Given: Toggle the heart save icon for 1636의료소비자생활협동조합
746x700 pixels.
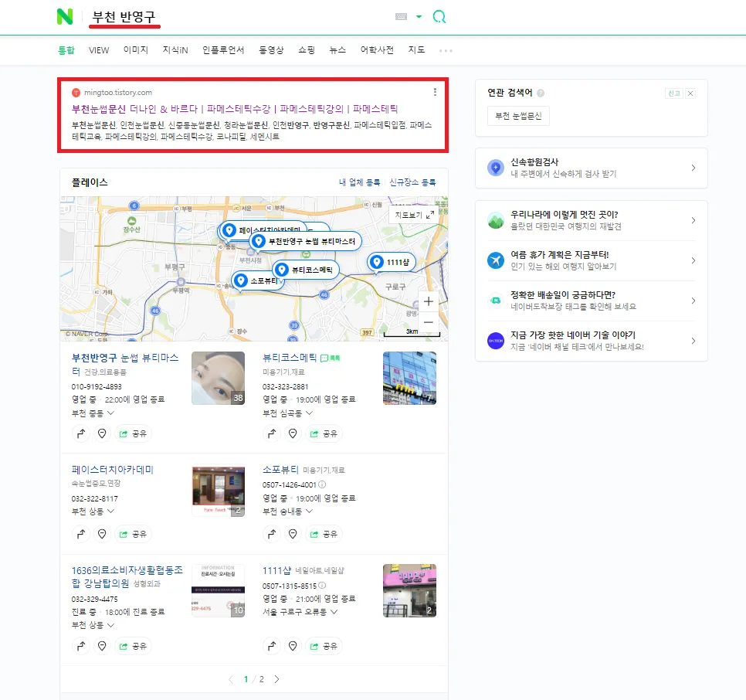Looking at the screenshot, I should tap(103, 646).
